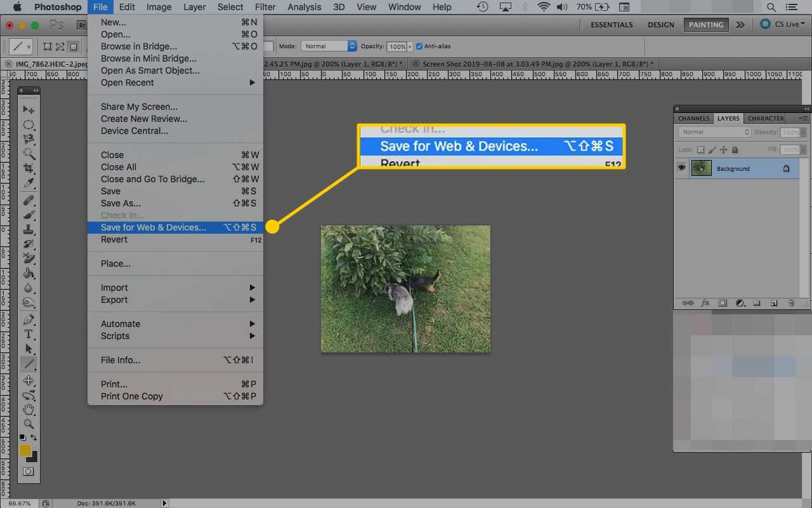Click the yellow foreground color swatch
The height and width of the screenshot is (508, 812).
25,450
